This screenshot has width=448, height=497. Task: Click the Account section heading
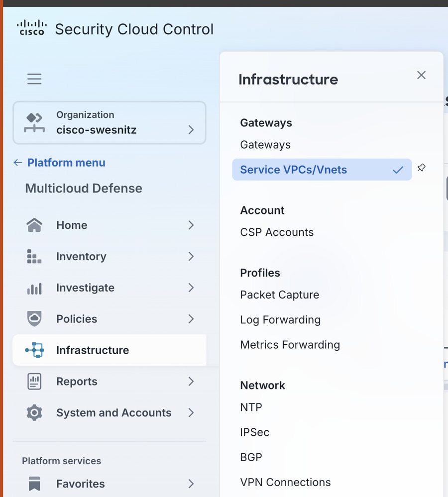pos(262,210)
